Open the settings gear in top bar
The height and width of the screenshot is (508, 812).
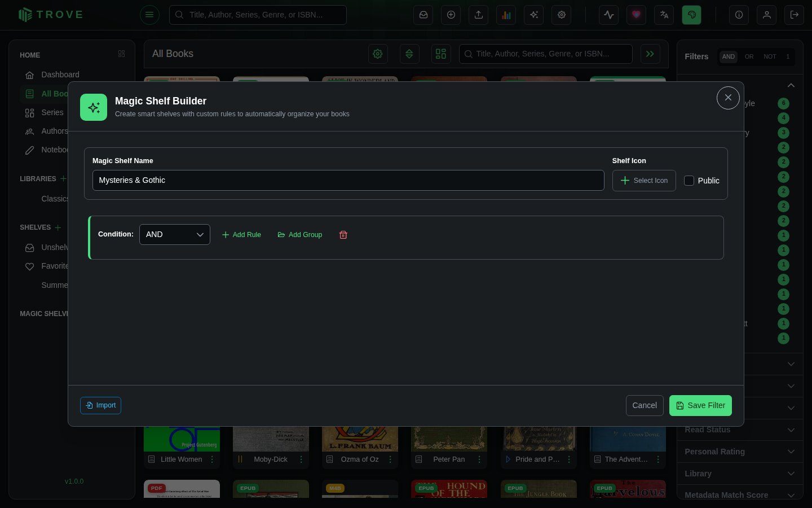pos(562,15)
